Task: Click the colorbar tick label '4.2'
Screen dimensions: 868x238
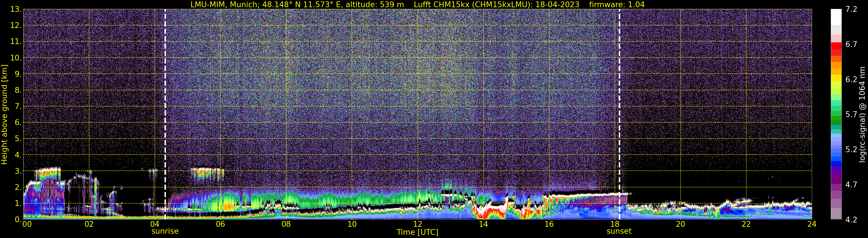Action: click(851, 220)
